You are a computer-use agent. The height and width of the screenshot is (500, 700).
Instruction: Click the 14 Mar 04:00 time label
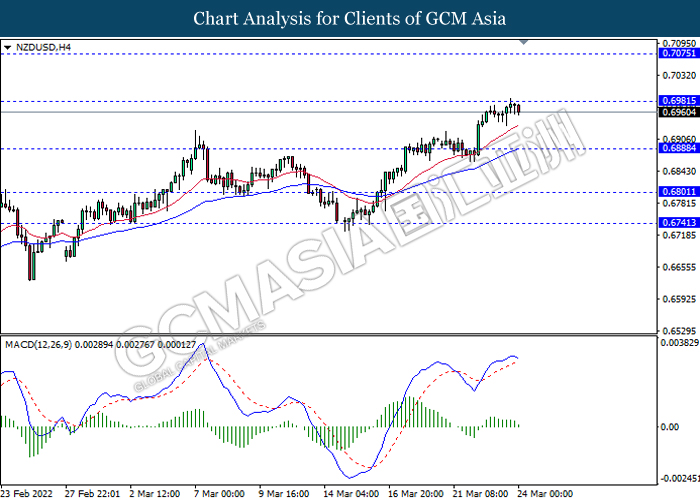click(x=351, y=494)
